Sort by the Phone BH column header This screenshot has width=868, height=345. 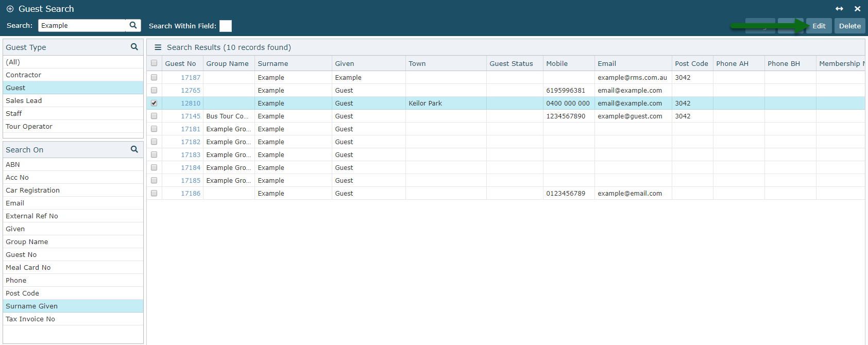(x=790, y=63)
